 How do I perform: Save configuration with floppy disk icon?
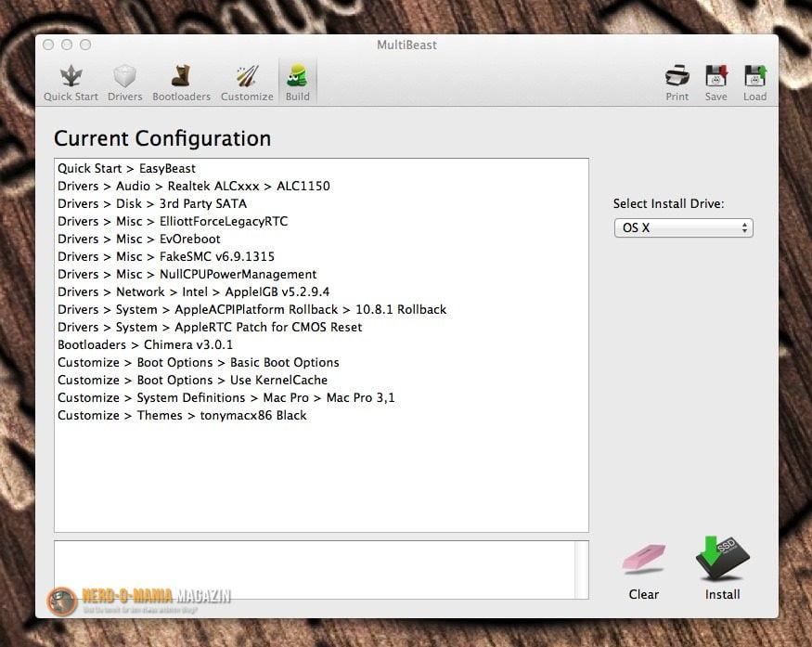tap(716, 83)
